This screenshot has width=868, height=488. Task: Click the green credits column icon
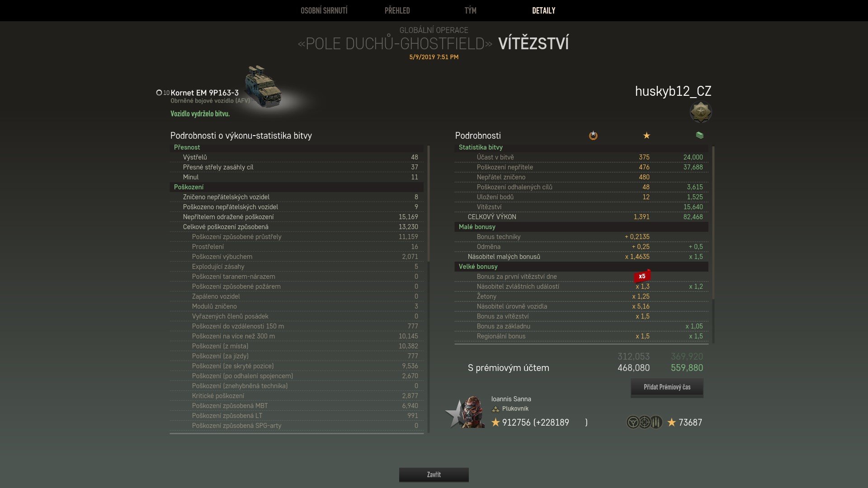700,135
